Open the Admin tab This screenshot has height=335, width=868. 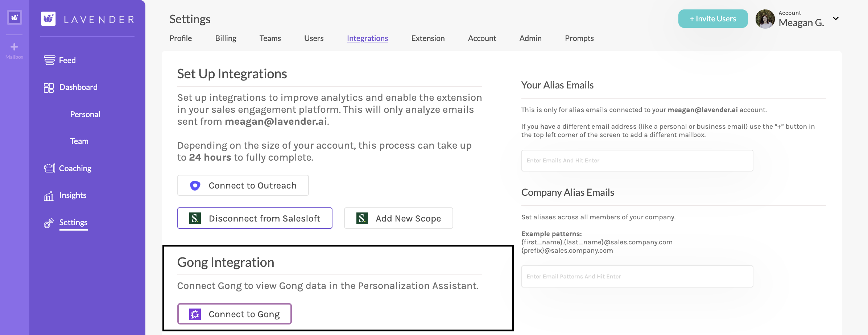click(530, 38)
